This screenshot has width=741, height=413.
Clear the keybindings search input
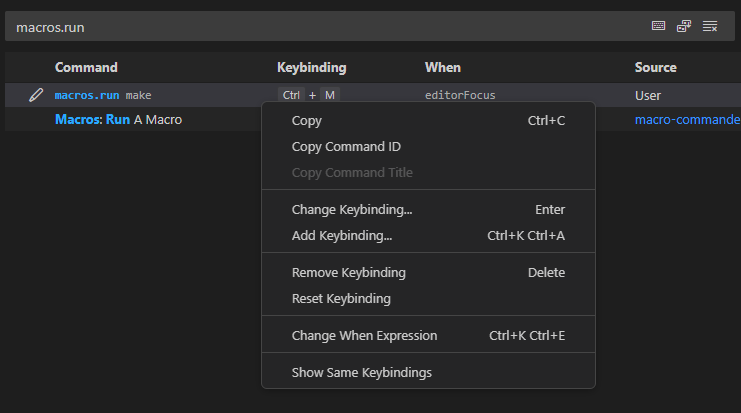tap(710, 26)
